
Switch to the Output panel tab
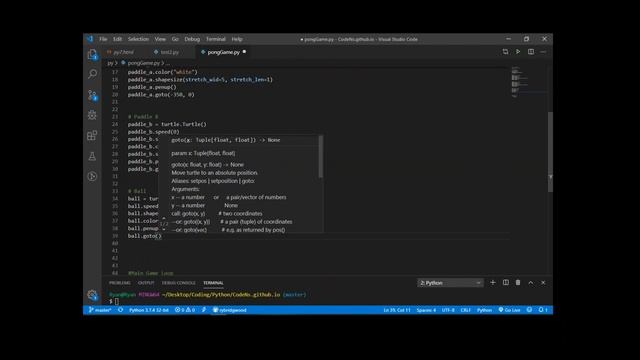(146, 283)
